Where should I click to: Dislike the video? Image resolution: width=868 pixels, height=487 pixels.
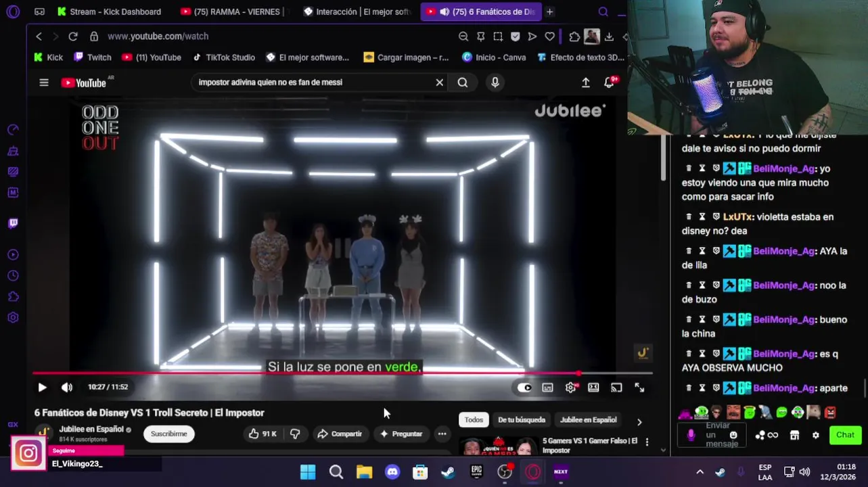coord(295,434)
